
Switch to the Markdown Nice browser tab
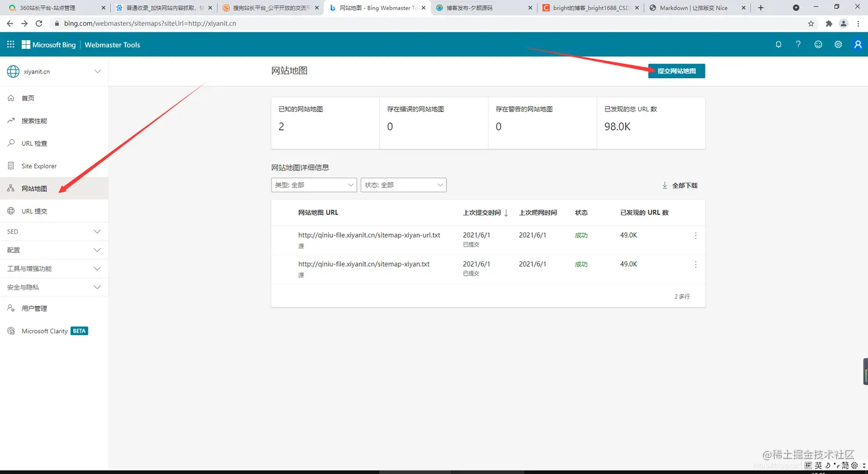click(697, 8)
